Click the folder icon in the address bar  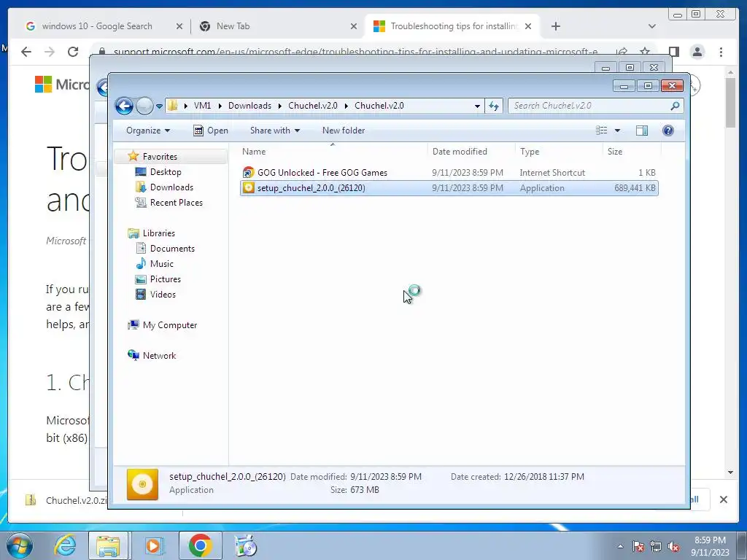[x=173, y=106]
